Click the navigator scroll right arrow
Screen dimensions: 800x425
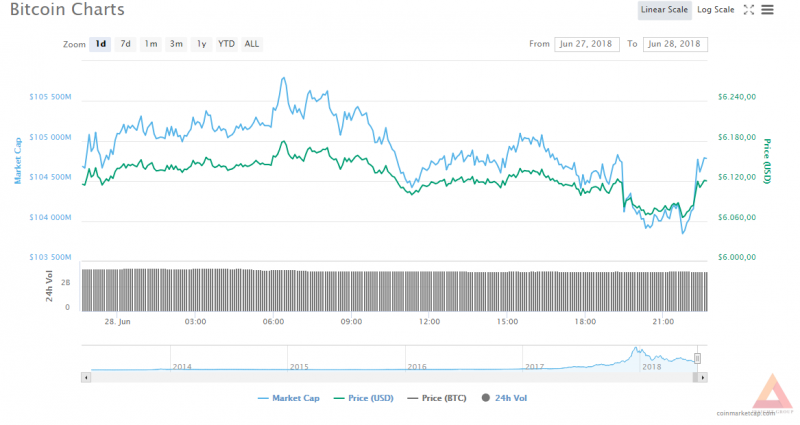pyautogui.click(x=703, y=378)
